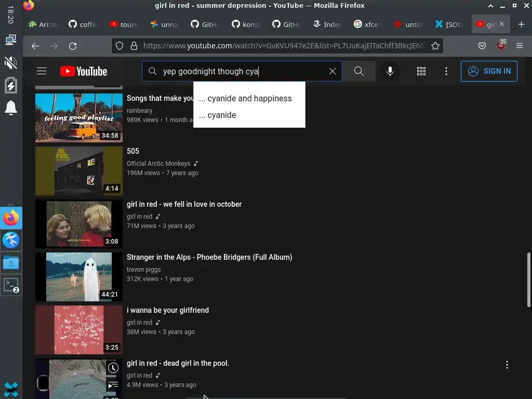
Task: Open dead girl in the pool options menu
Action: [x=507, y=365]
